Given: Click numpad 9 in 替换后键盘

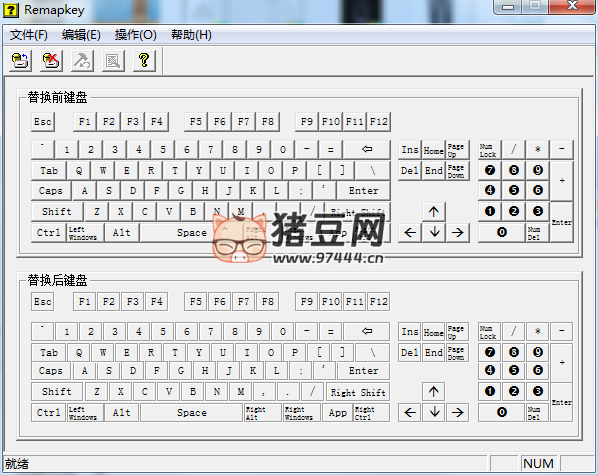Looking at the screenshot, I should tap(537, 352).
